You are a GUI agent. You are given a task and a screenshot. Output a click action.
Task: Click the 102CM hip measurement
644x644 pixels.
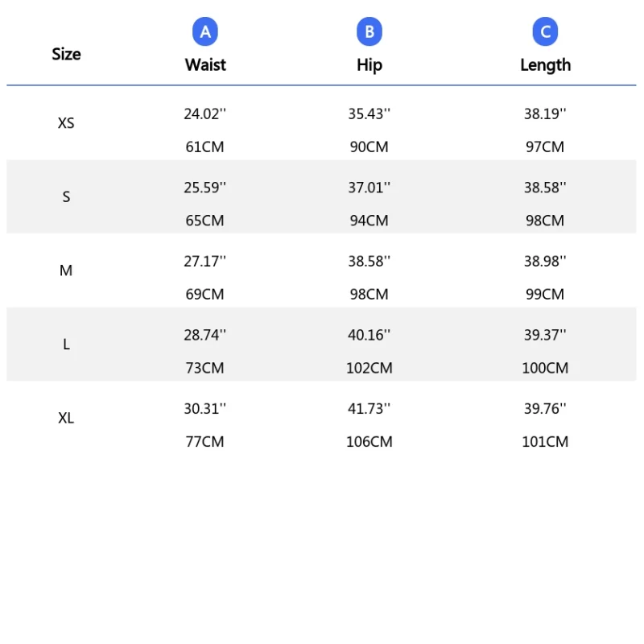tap(369, 368)
